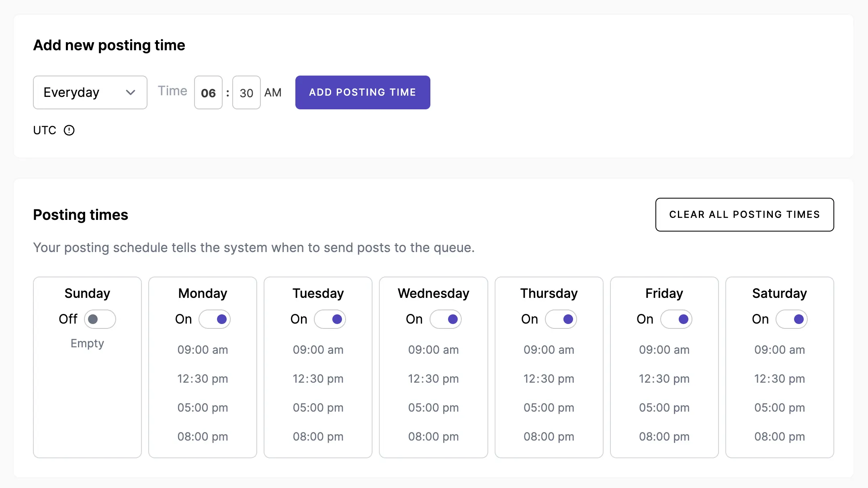The width and height of the screenshot is (868, 488).
Task: Select Monday's 09:00 am time slot
Action: tap(203, 350)
